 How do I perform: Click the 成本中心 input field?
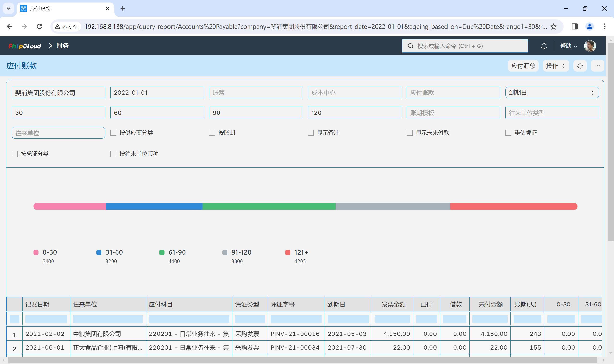click(x=354, y=93)
